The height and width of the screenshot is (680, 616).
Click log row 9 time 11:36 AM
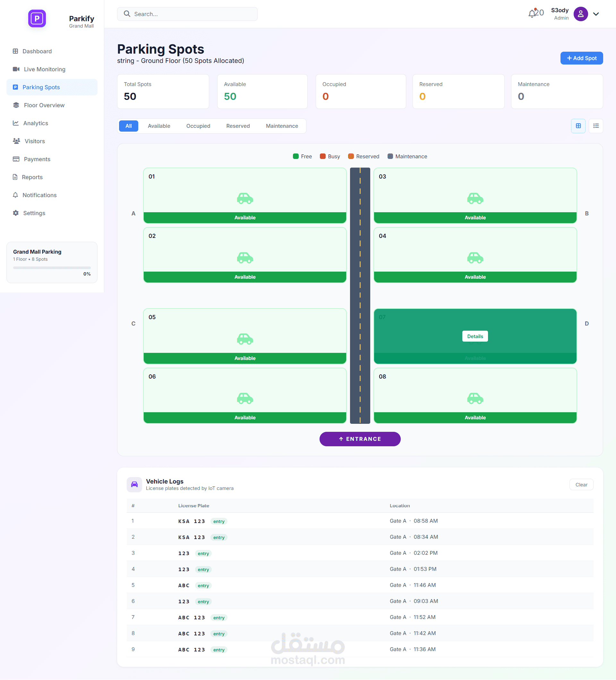point(424,649)
